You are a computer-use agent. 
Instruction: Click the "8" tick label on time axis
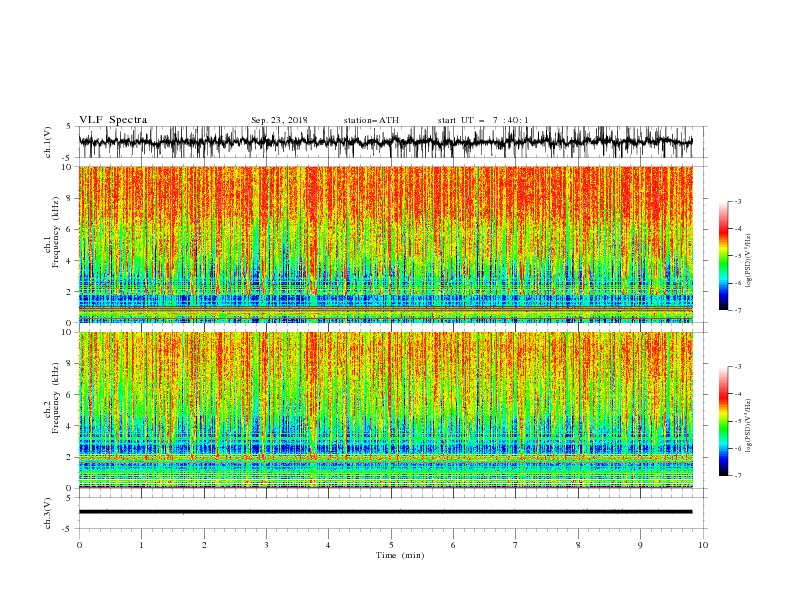(x=578, y=545)
